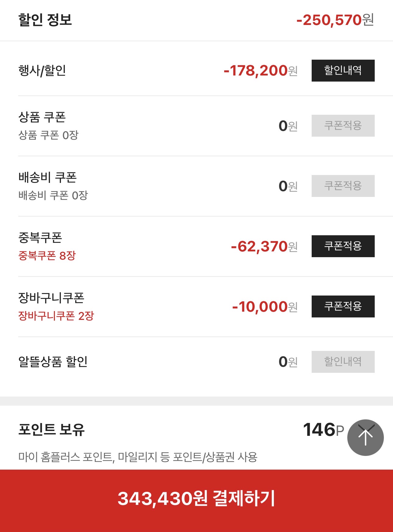Tap the 343,430원 결제하기 payment button
This screenshot has height=532, width=393.
click(196, 499)
